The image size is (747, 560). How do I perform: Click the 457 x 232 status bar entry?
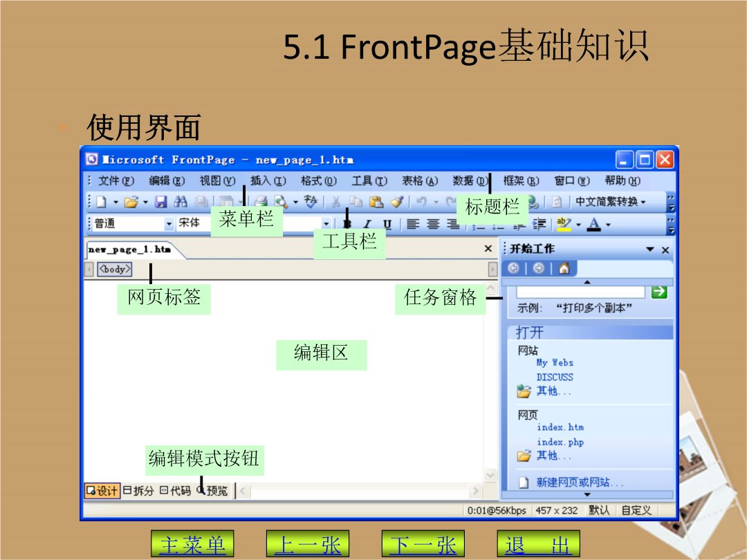click(556, 510)
